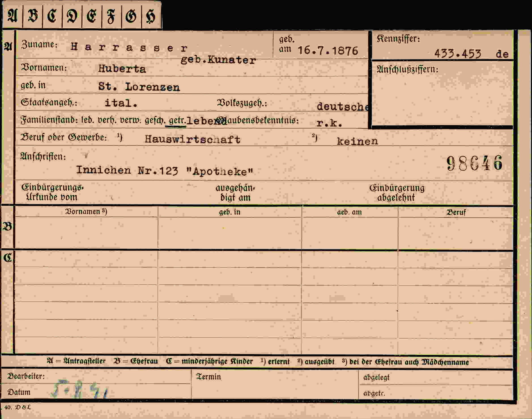The image size is (532, 419).
Task: Click the legend 'C = minderjährige Kinder'
Action: point(209,362)
